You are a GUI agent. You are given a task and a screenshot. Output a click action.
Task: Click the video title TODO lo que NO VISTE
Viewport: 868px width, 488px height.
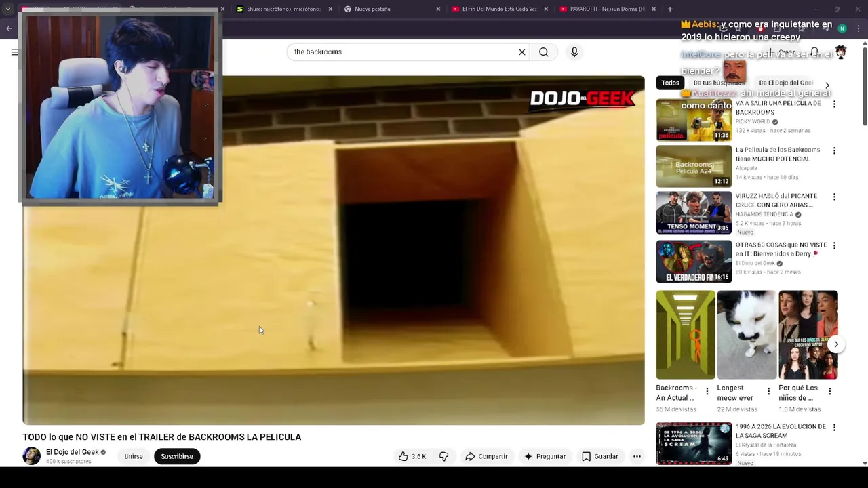pyautogui.click(x=162, y=437)
